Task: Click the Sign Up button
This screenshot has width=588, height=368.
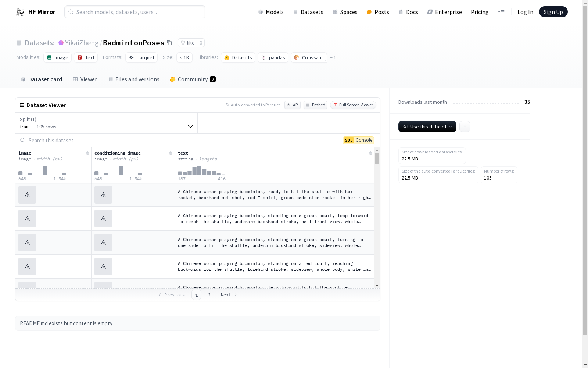Action: [553, 12]
